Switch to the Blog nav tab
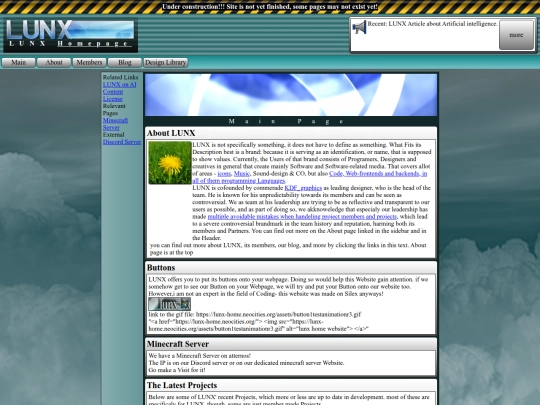The width and height of the screenshot is (540, 405). tap(125, 62)
